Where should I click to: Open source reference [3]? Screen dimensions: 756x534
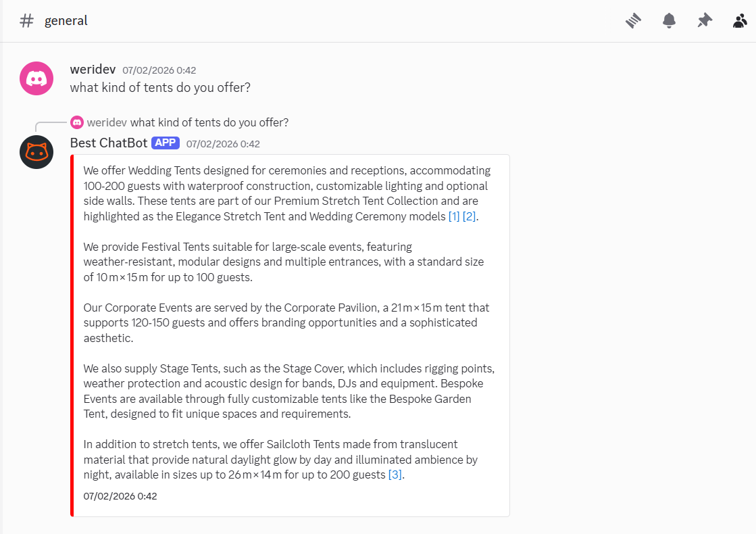[x=395, y=475]
